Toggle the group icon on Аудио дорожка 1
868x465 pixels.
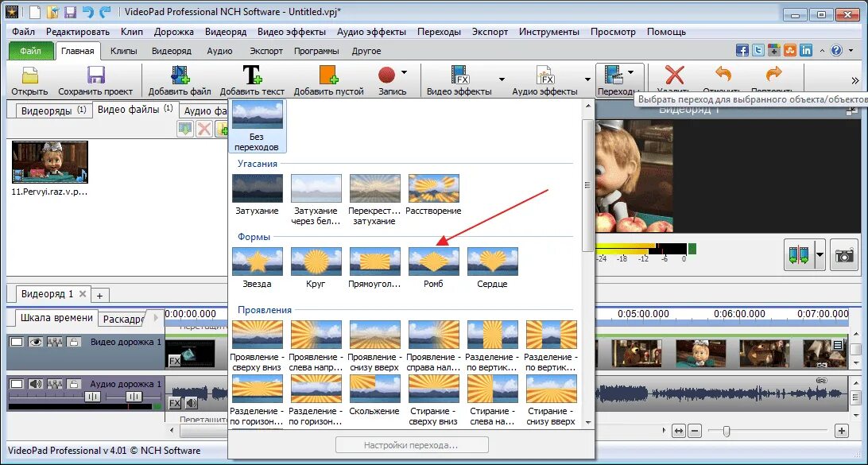(54, 384)
